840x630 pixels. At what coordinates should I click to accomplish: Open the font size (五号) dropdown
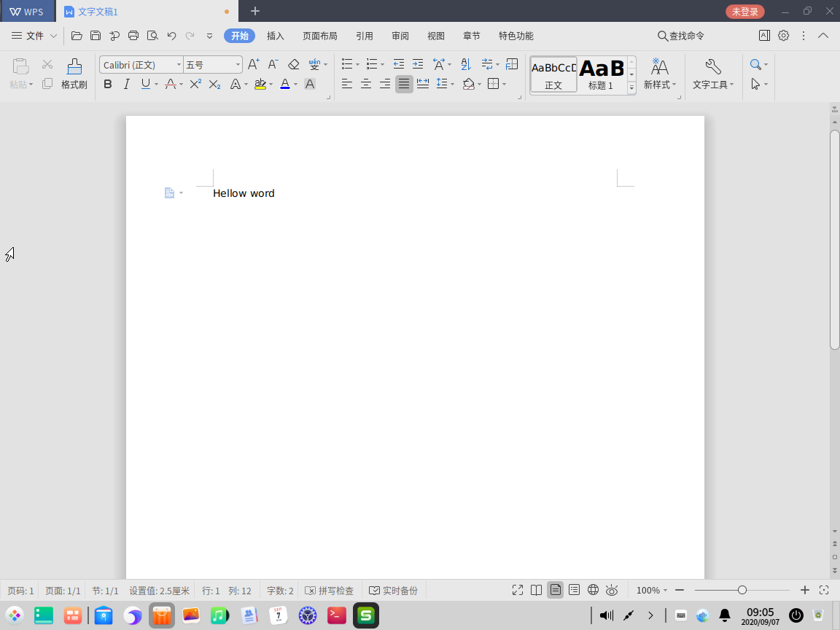point(238,65)
